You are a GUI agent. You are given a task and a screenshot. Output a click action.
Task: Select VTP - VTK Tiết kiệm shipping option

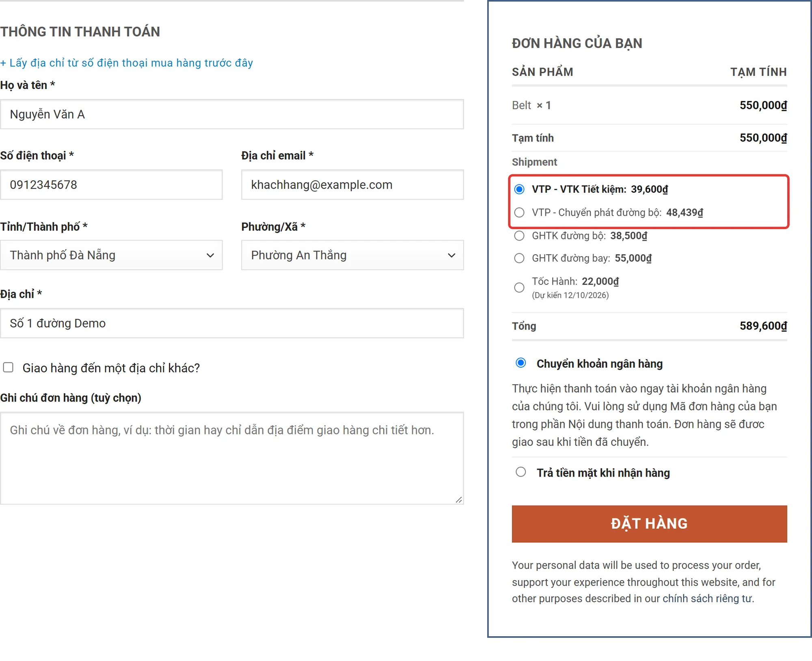click(519, 189)
